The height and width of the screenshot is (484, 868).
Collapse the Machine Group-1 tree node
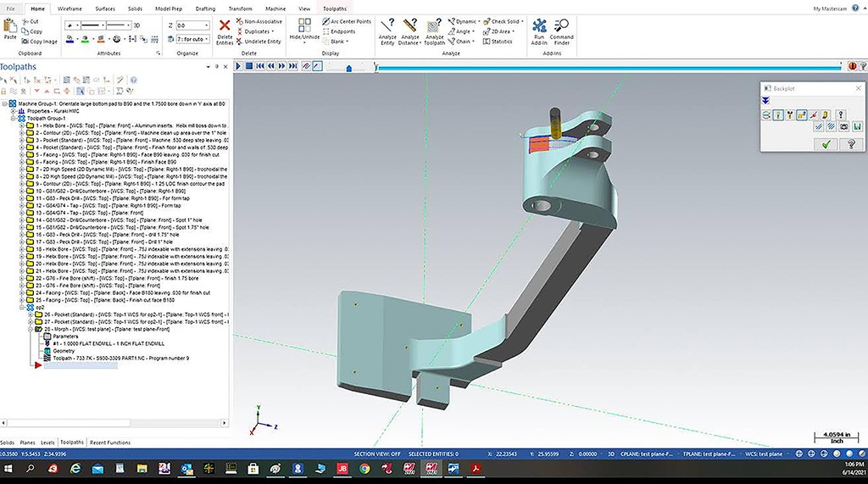coord(4,103)
